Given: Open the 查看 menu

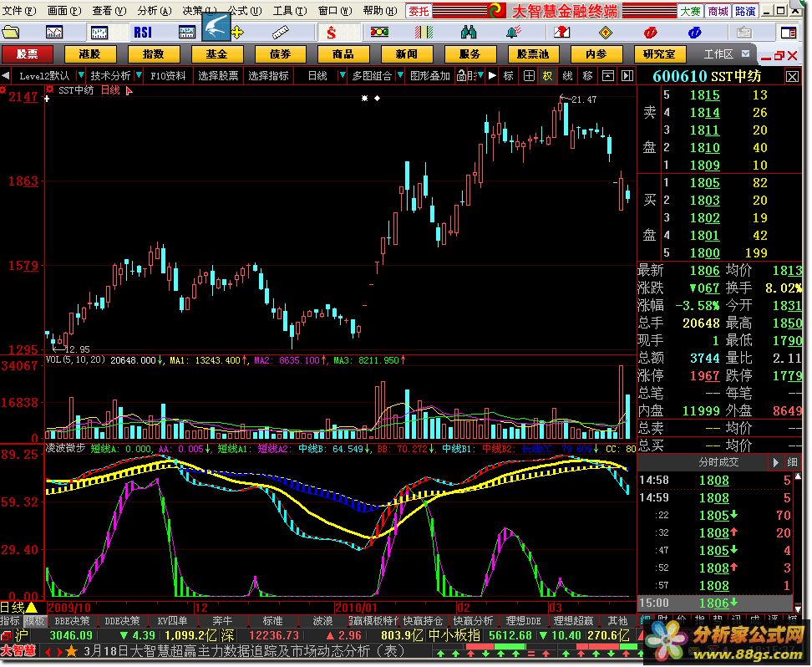Looking at the screenshot, I should pos(109,10).
